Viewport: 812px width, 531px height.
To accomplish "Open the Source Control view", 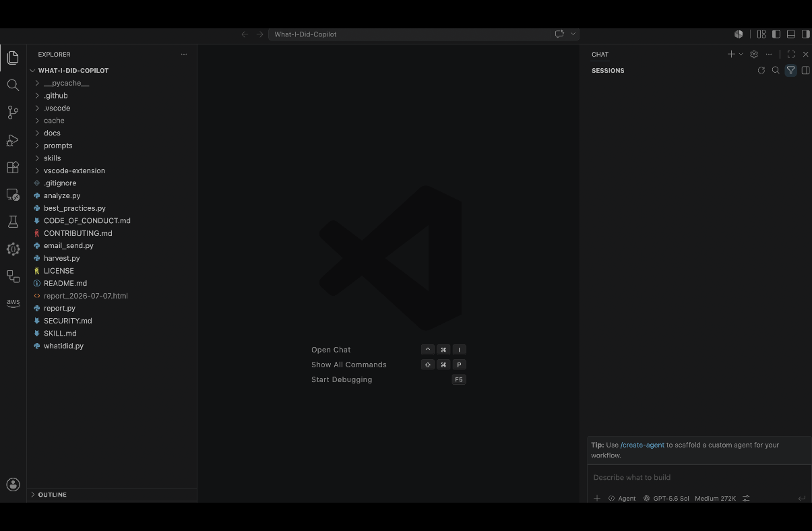I will [13, 113].
